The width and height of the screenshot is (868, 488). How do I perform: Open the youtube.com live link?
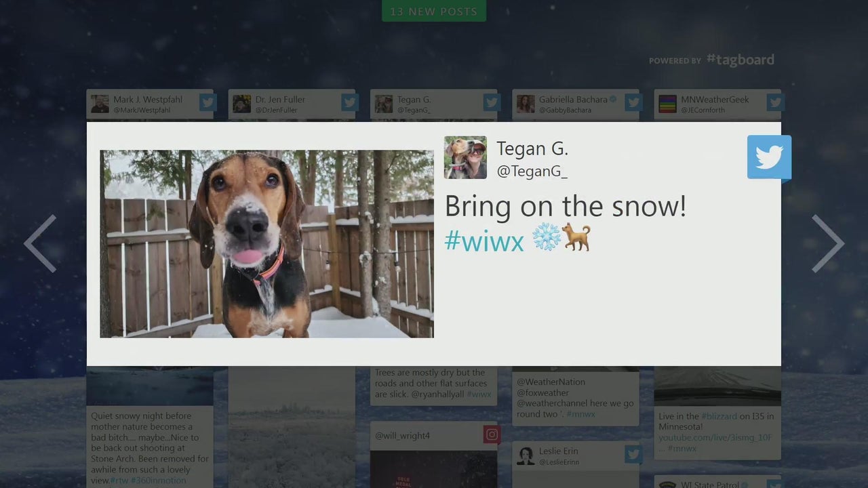pyautogui.click(x=715, y=438)
